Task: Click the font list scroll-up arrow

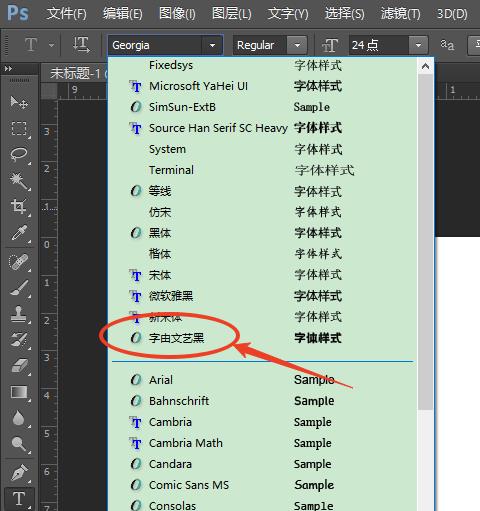Action: [425, 66]
